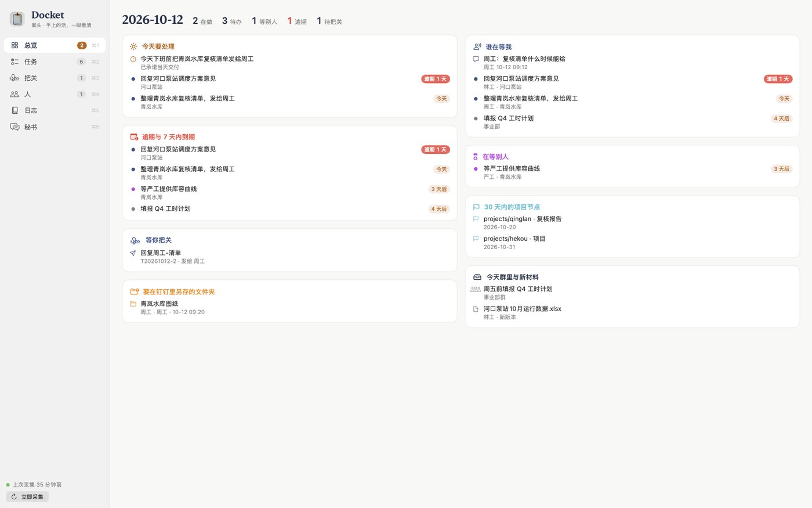Screen dimensions: 812x508
Task: Click the 4 天后 badge in the 谁在等我 card
Action: (782, 118)
